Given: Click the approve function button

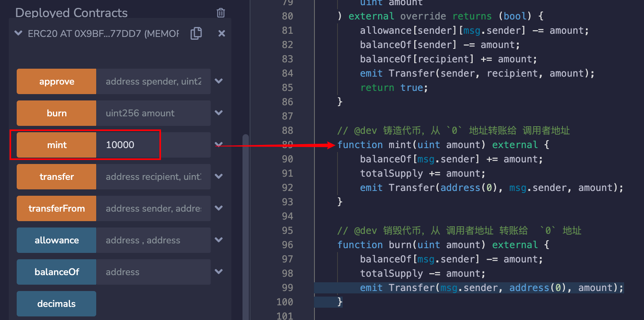Looking at the screenshot, I should click(x=56, y=81).
